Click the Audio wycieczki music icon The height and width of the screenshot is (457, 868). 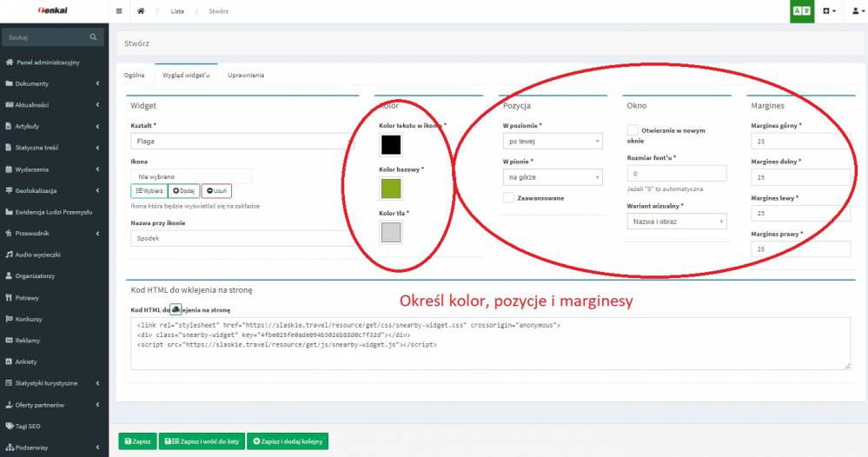[9, 255]
